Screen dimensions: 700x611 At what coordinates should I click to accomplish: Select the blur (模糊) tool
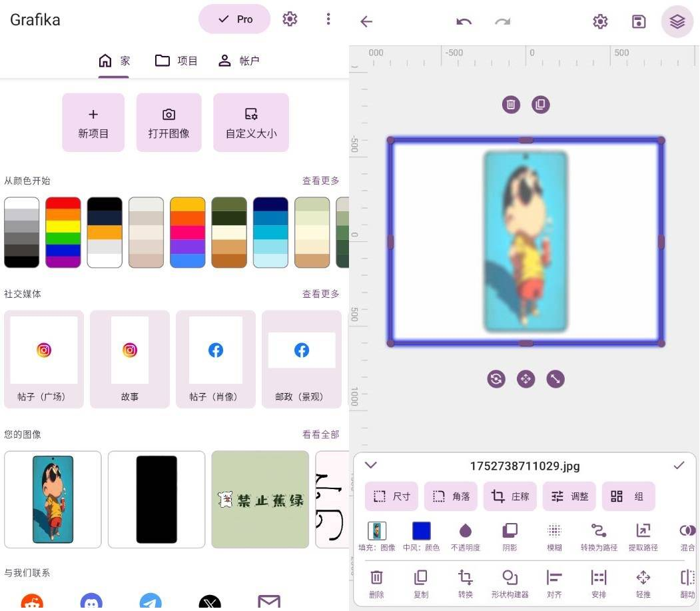554,531
